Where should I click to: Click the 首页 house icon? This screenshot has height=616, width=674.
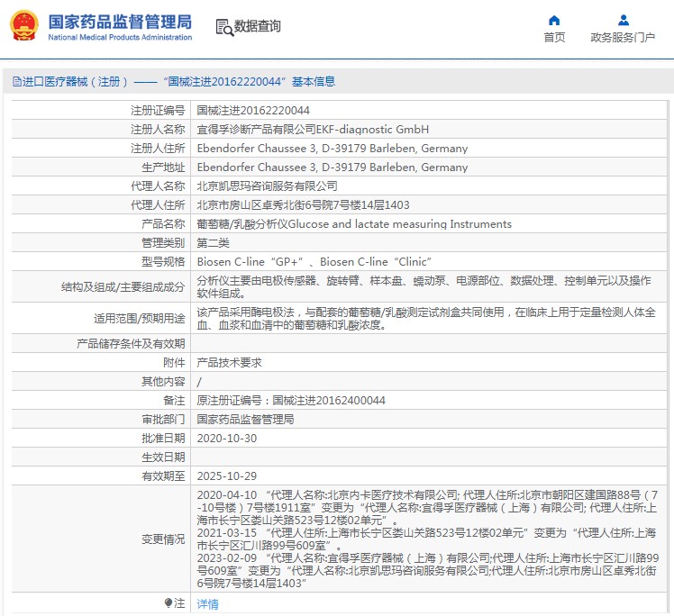coord(554,20)
